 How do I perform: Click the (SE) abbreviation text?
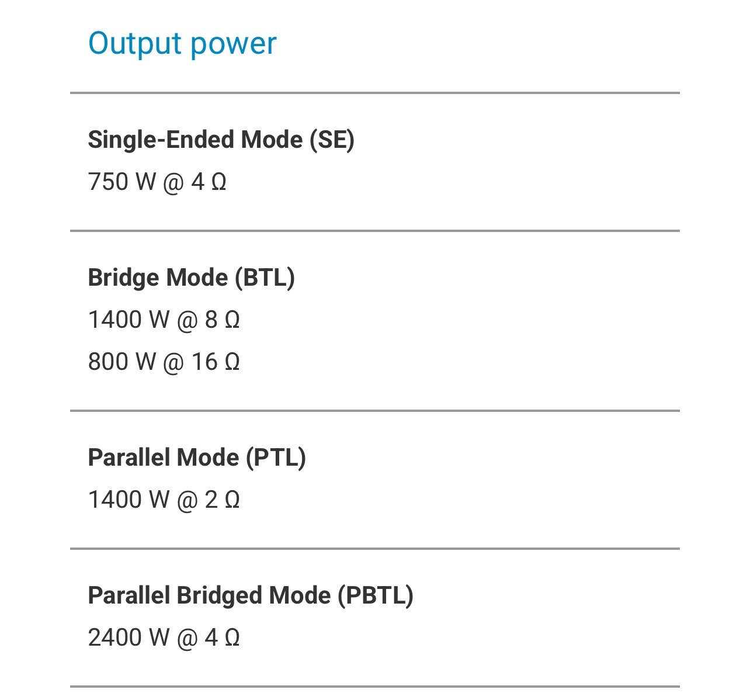[x=332, y=140]
